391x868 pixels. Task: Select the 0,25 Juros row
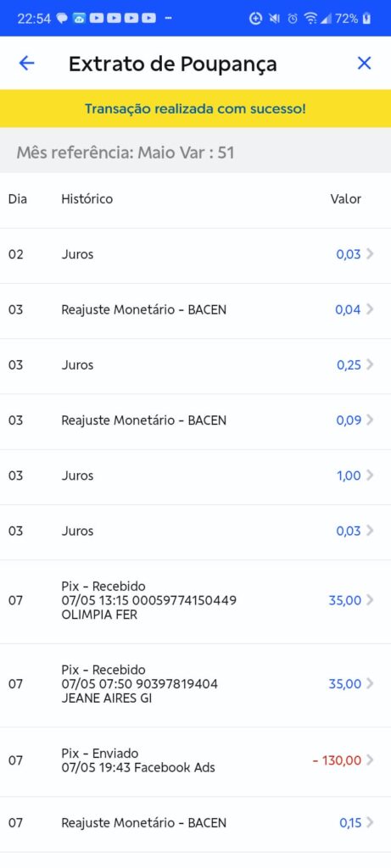tap(195, 364)
